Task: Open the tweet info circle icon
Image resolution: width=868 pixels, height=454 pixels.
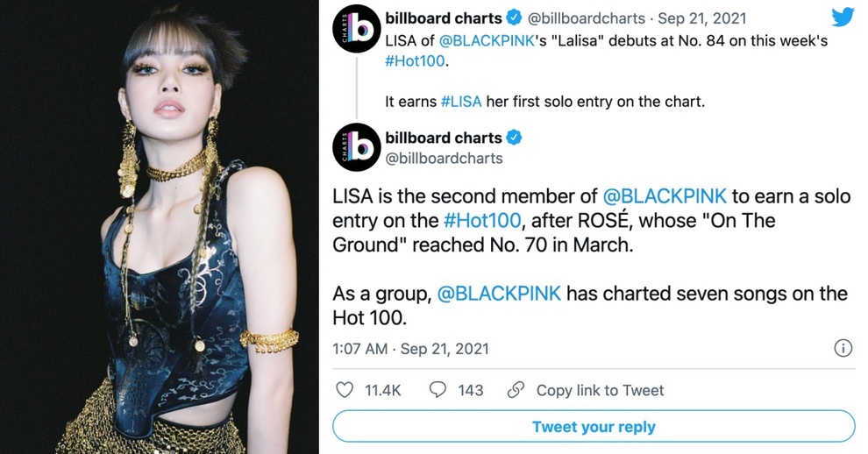Action: point(843,348)
